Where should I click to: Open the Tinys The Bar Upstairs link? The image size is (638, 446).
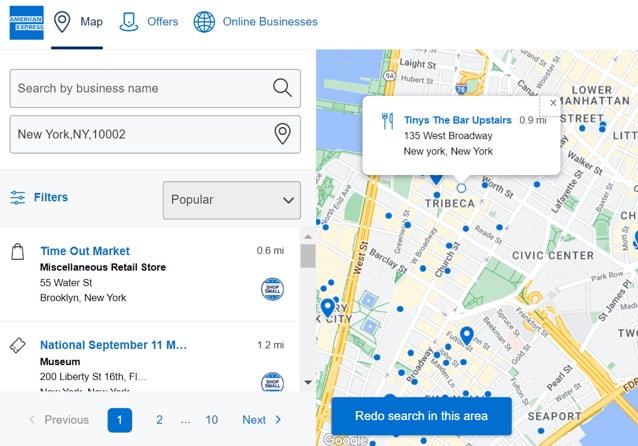(x=457, y=120)
